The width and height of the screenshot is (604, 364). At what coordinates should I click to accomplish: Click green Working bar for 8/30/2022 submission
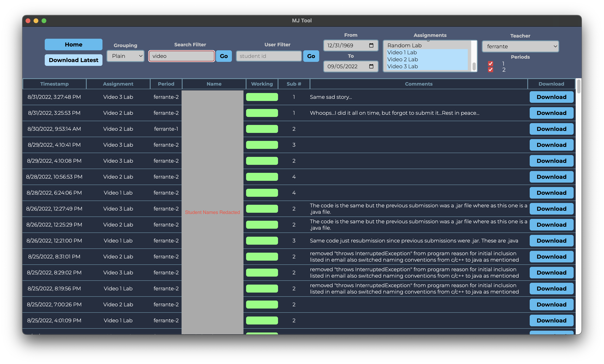pyautogui.click(x=262, y=129)
